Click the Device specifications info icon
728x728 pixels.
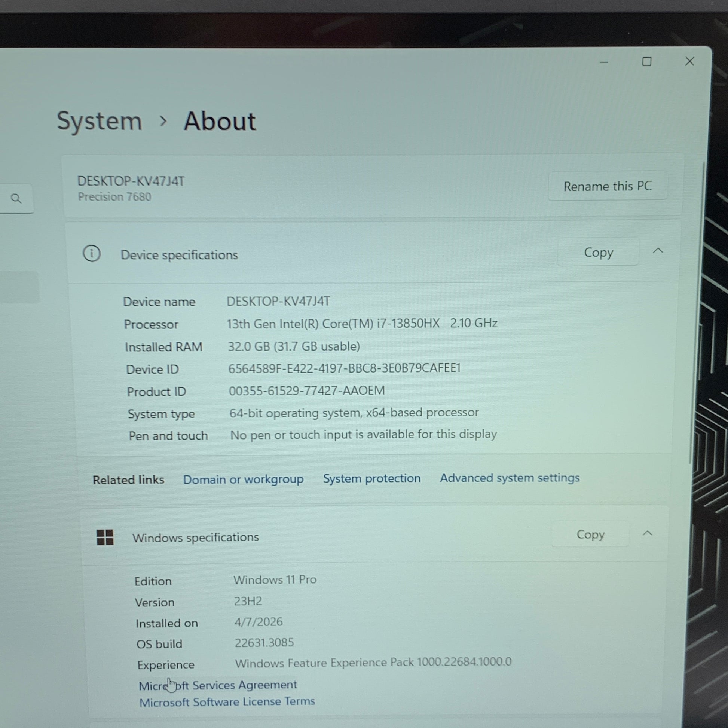tap(92, 254)
